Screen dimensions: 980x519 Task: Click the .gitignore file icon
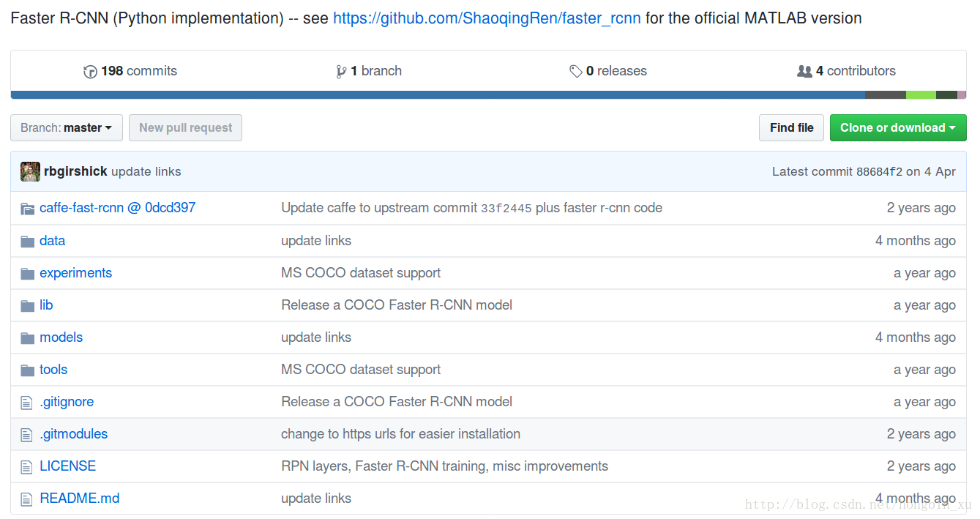click(27, 402)
